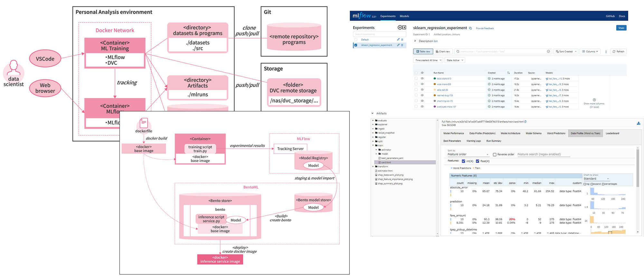
Task: Open the three-dot more options menu
Action: 606,51
